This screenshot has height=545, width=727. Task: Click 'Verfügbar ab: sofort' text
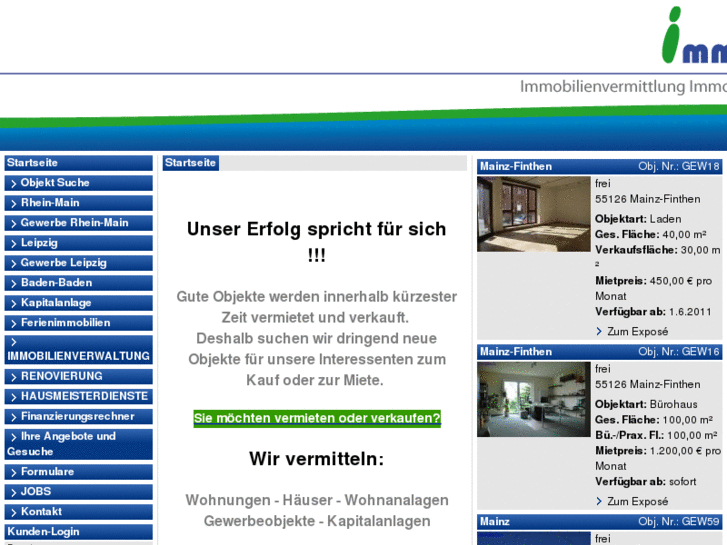(x=645, y=481)
